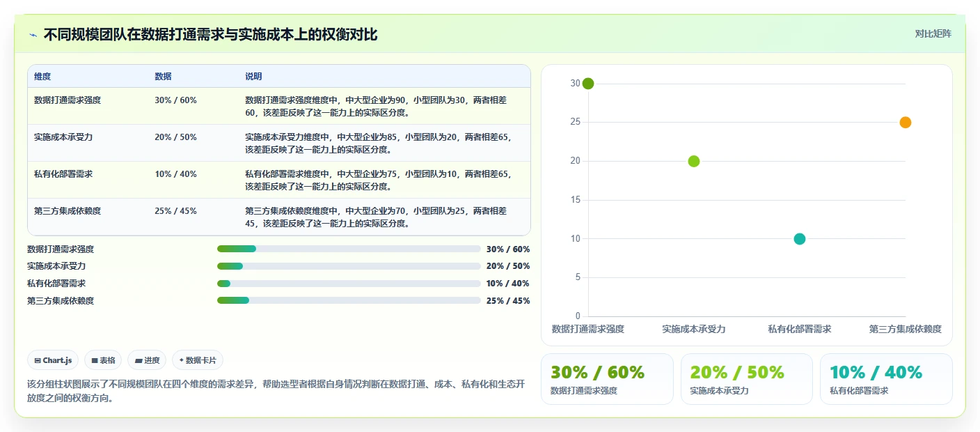Click description mentioning 中大型企业为75

coord(379,180)
